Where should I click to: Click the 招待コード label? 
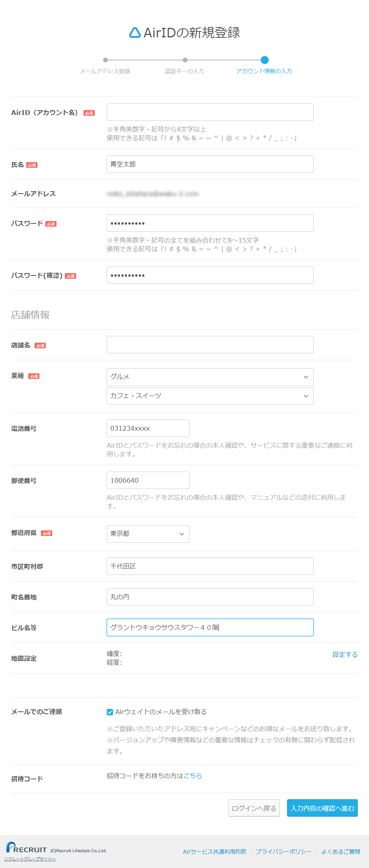[x=27, y=779]
